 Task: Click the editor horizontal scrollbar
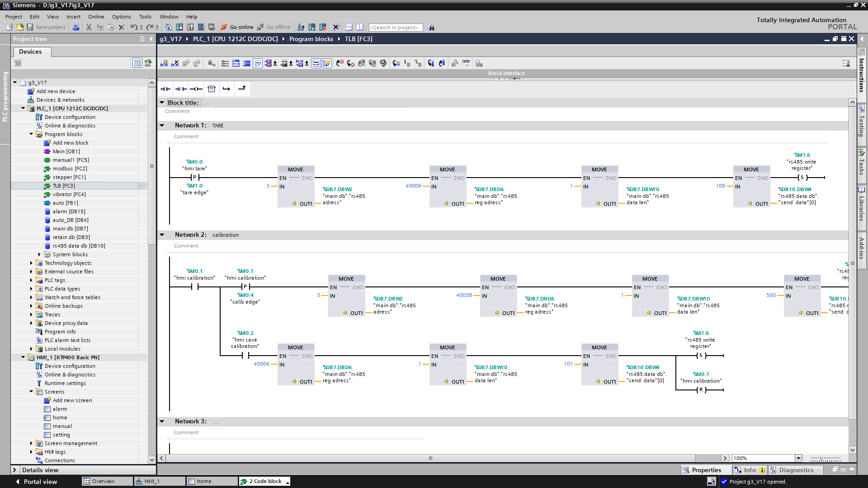click(x=430, y=458)
